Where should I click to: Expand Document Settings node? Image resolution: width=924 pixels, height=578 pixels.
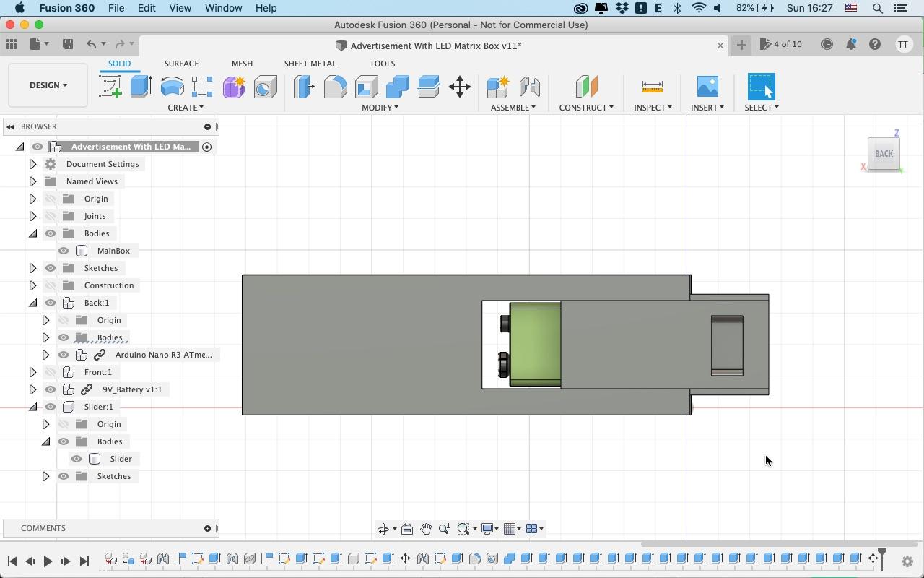tap(32, 164)
